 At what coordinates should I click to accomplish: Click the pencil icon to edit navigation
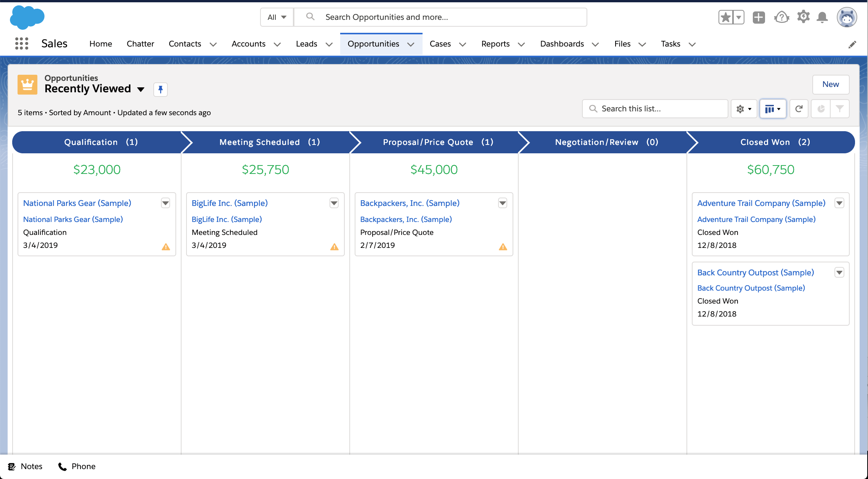[852, 45]
